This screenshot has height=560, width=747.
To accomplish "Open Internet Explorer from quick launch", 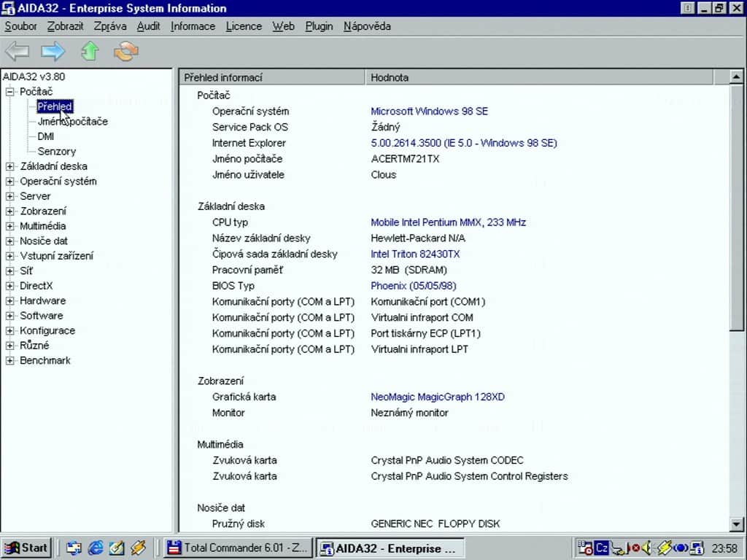I will tap(96, 548).
